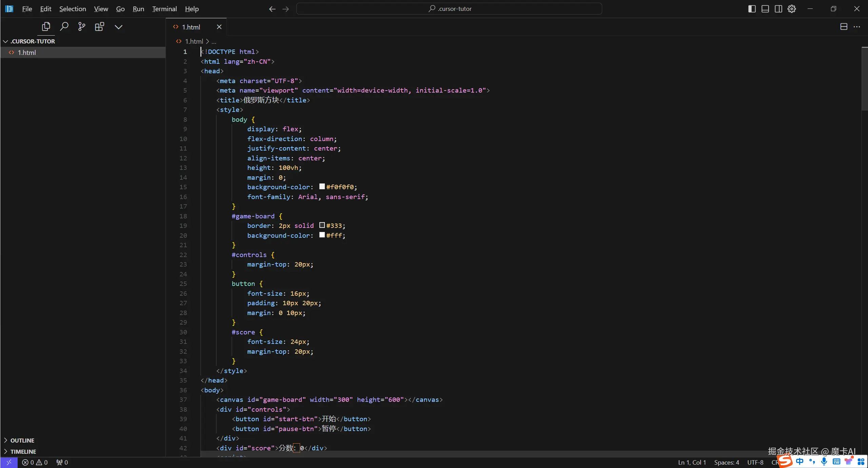Expand the OUTLINE section
This screenshot has height=468, width=868.
(22, 440)
